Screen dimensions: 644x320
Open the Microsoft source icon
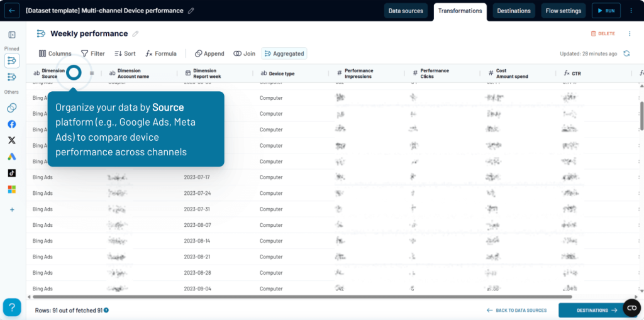[12, 189]
